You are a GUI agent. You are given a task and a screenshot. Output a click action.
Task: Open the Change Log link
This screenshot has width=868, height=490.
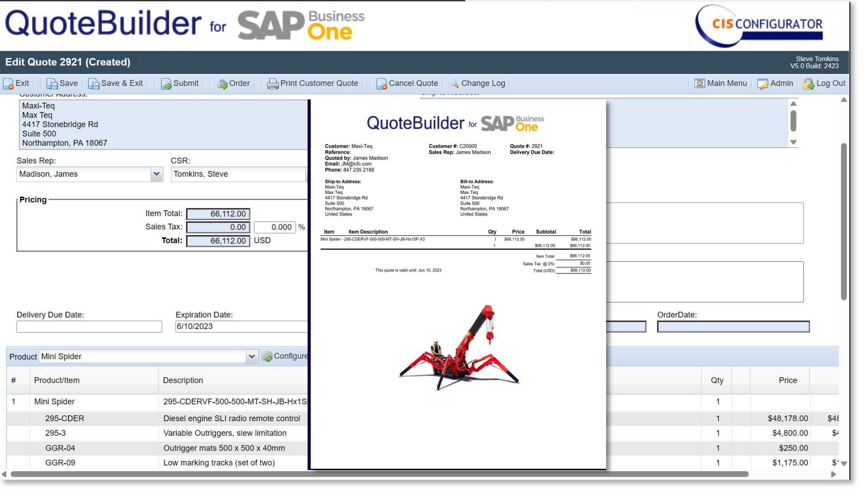pyautogui.click(x=483, y=83)
